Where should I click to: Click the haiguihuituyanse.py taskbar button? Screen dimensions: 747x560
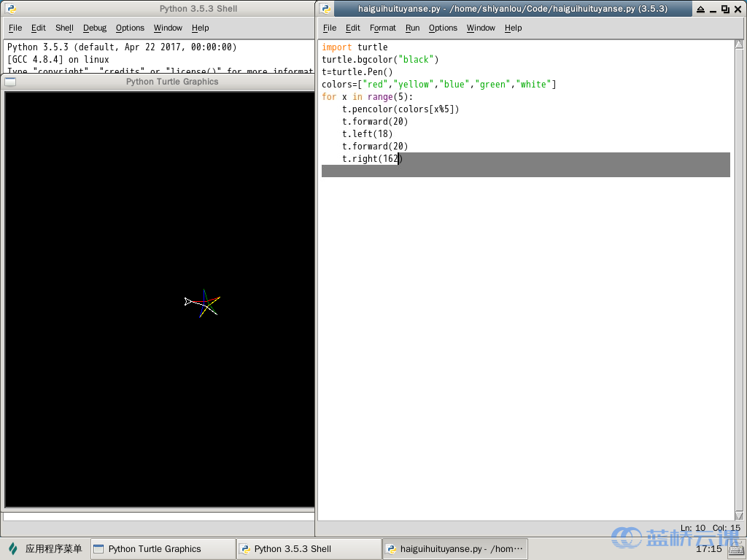pyautogui.click(x=454, y=548)
